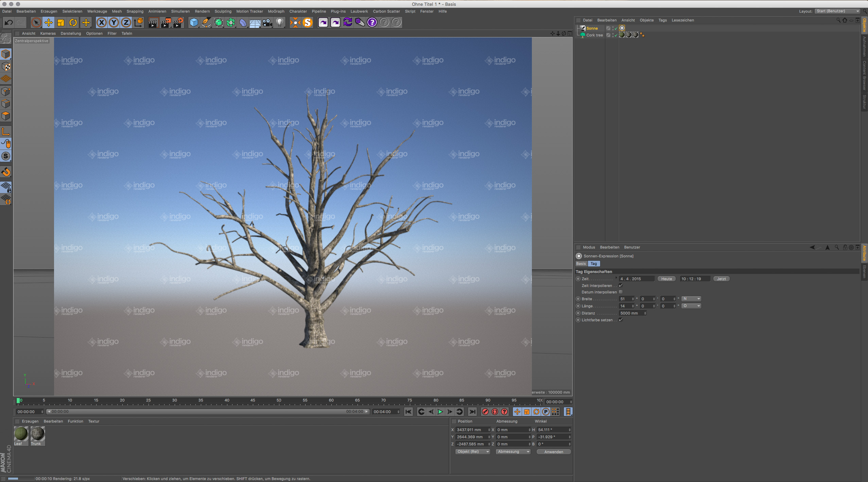Select the spline pen tool icon
The image size is (868, 482).
tap(206, 22)
